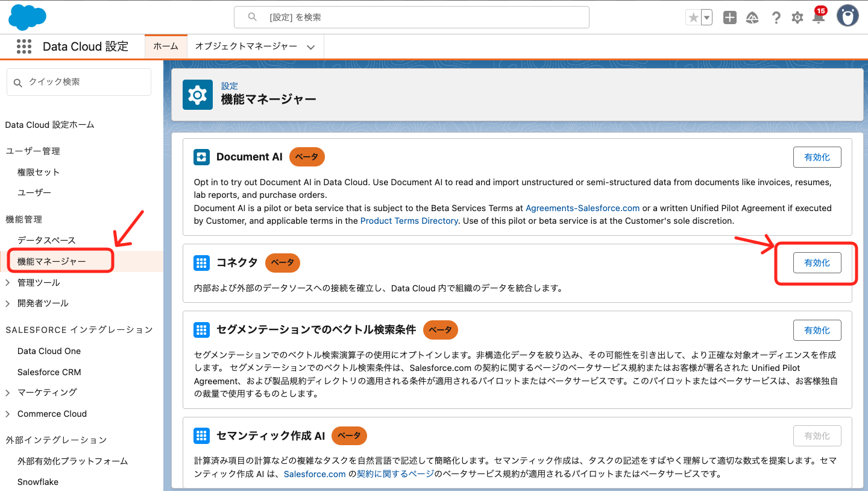Viewport: 868px width, 491px height.
Task: Open the 契約に関するページ link
Action: pos(395,474)
